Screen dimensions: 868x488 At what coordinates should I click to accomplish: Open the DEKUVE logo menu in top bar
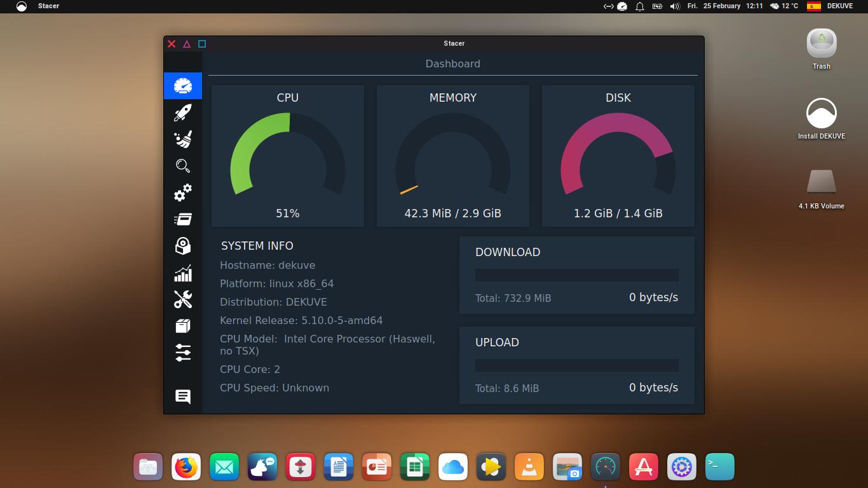point(22,6)
